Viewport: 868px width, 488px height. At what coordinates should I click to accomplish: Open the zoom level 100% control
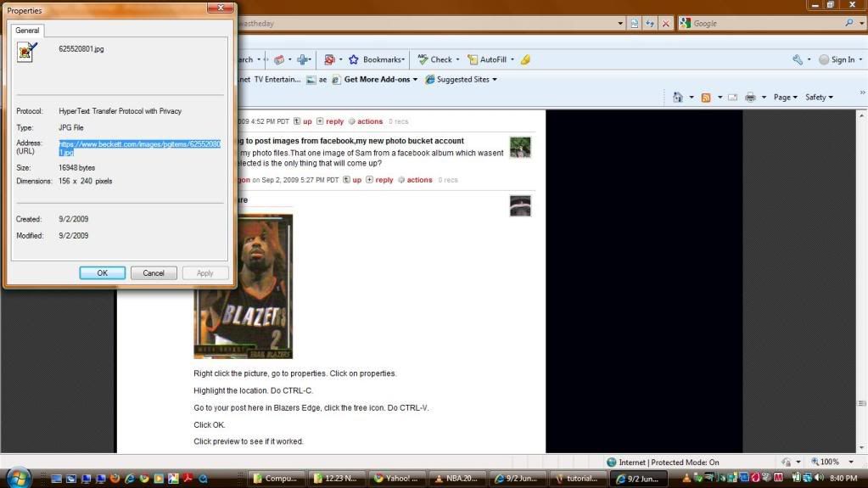pyautogui.click(x=833, y=462)
